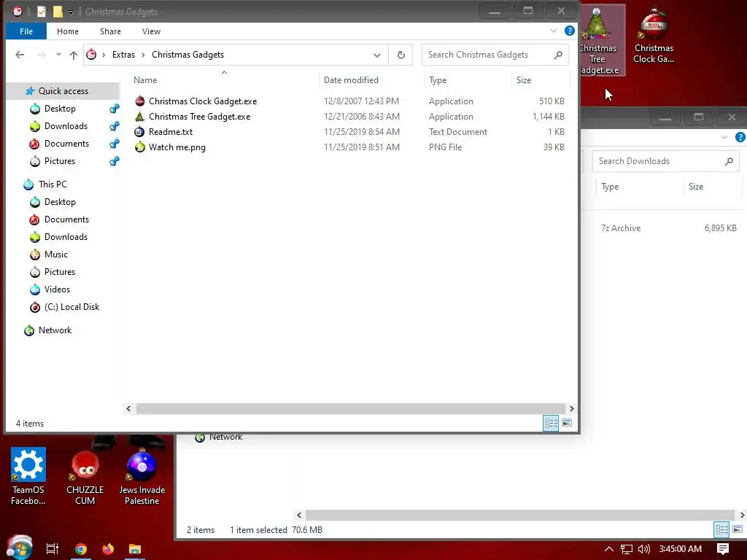Refresh the Christmas Gadgets folder
The image size is (747, 560).
tap(400, 55)
